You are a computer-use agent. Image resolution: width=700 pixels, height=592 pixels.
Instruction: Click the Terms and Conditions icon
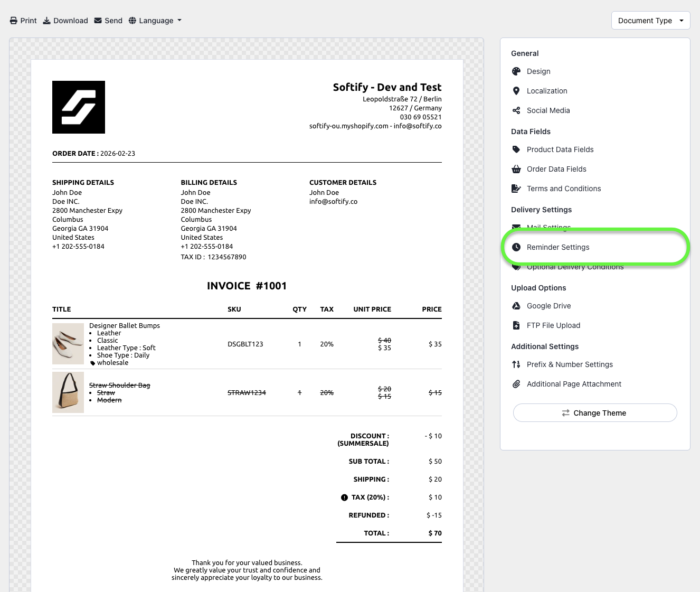[516, 189]
